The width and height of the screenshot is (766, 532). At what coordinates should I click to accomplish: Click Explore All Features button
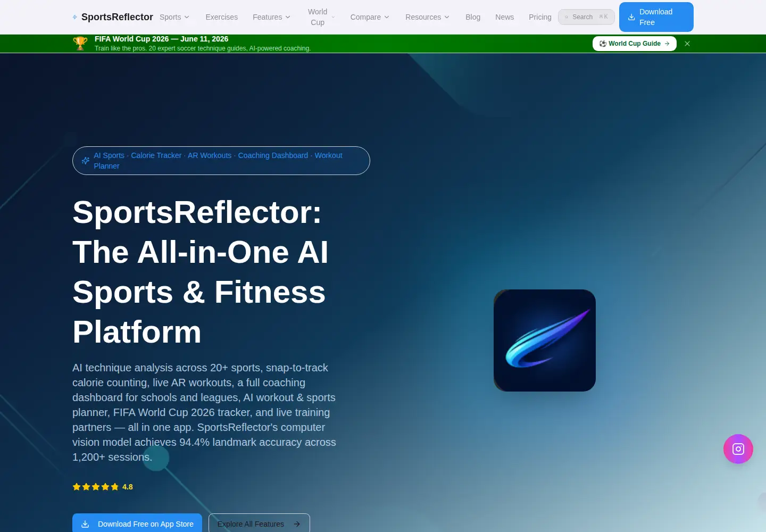click(259, 523)
